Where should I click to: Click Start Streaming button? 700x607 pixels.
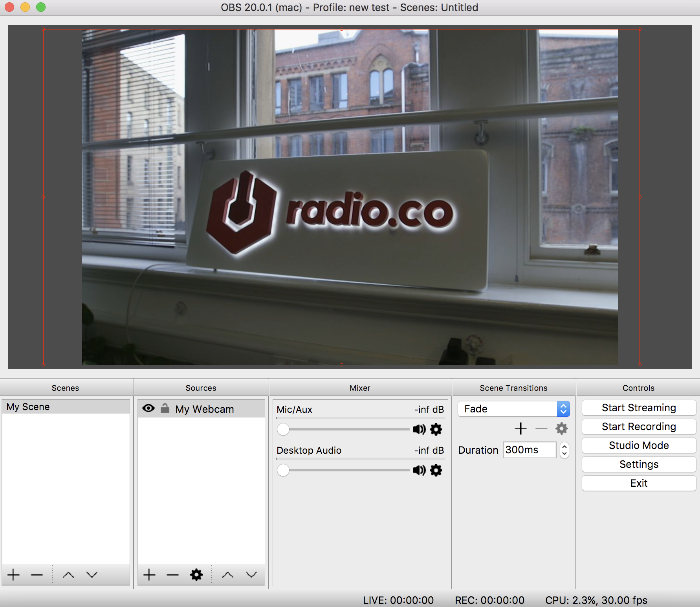click(x=639, y=408)
